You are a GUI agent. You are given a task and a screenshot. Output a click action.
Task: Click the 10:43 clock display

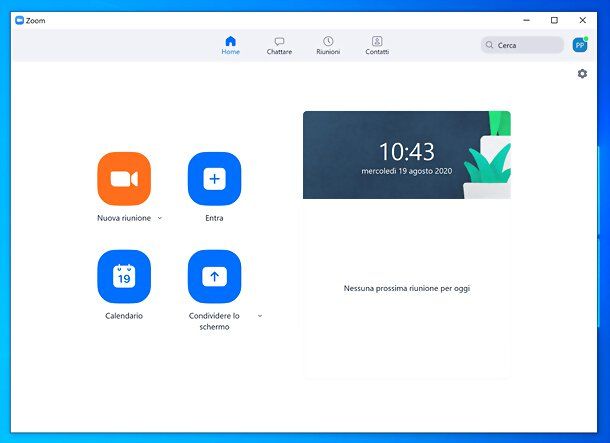point(407,152)
